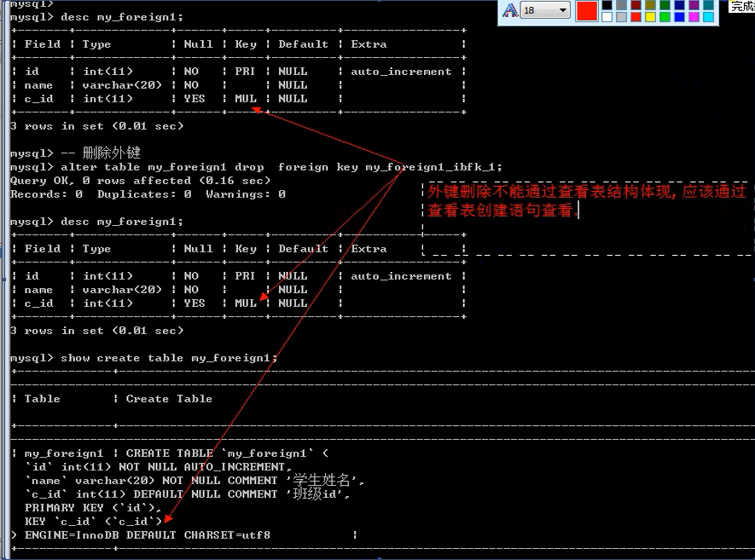Viewport: 755px width, 560px height.
Task: Pick the cyan color swatch
Action: tap(708, 17)
